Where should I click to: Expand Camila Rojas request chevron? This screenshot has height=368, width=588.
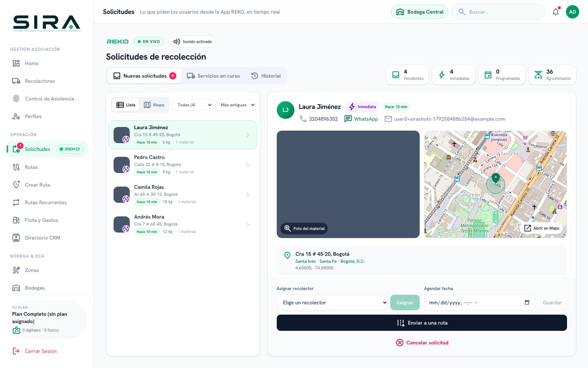tap(248, 195)
